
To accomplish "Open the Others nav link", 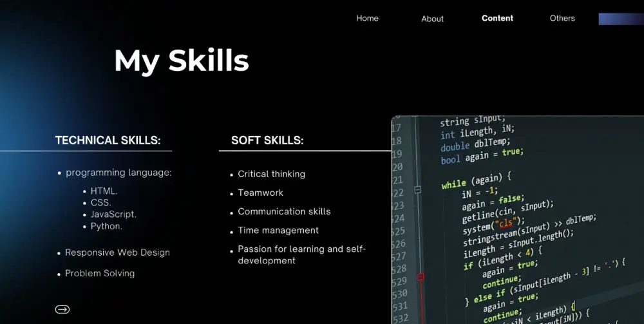I will click(562, 18).
